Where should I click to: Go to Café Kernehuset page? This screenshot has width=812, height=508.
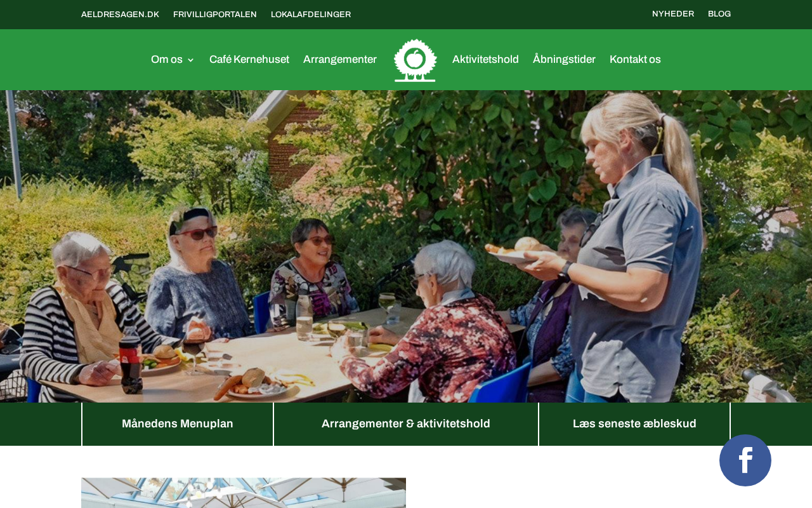point(249,60)
